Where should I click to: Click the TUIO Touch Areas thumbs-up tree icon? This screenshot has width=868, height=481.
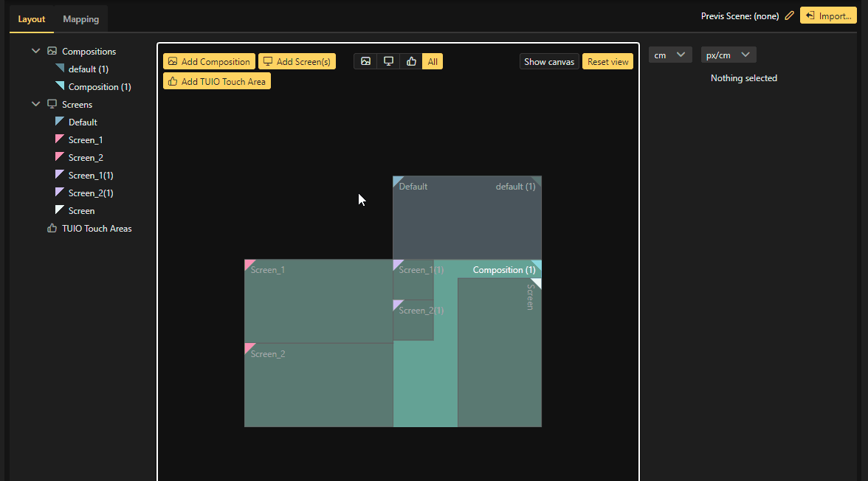[52, 229]
